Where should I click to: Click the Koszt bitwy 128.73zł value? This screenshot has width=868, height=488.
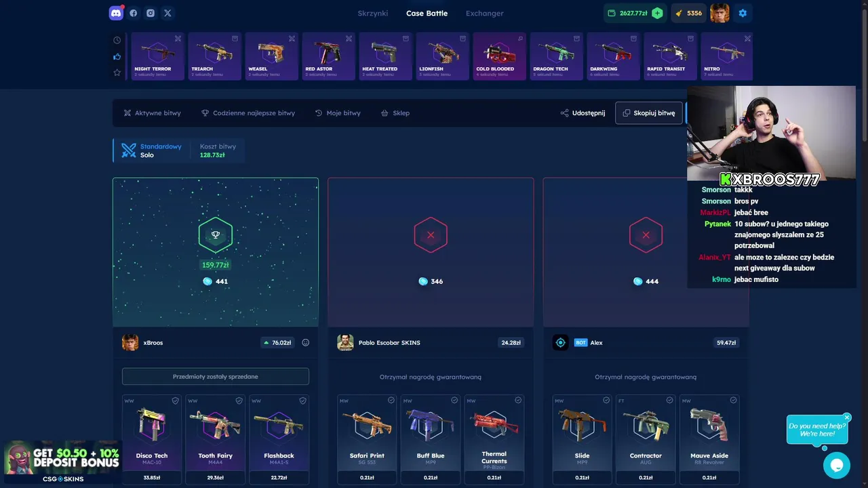pyautogui.click(x=212, y=155)
